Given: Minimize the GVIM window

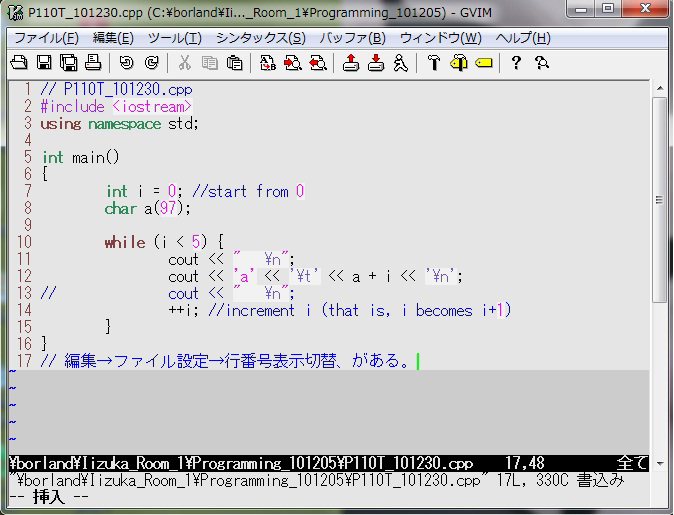Looking at the screenshot, I should coord(582,8).
